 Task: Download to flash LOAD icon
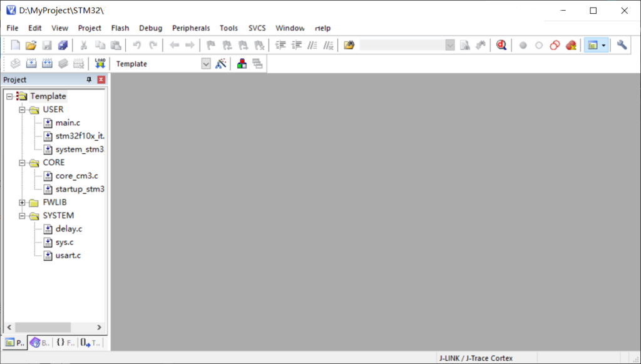pyautogui.click(x=100, y=63)
